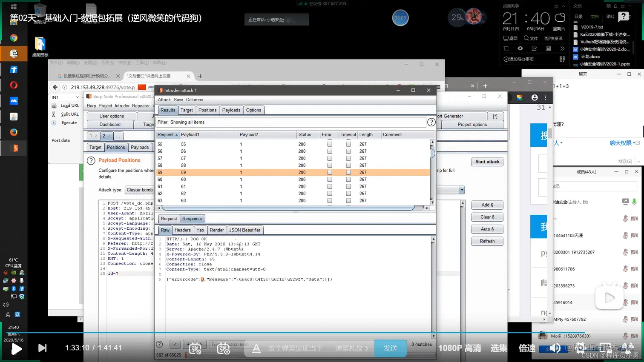
Task: Open the Attack menu
Action: click(164, 100)
